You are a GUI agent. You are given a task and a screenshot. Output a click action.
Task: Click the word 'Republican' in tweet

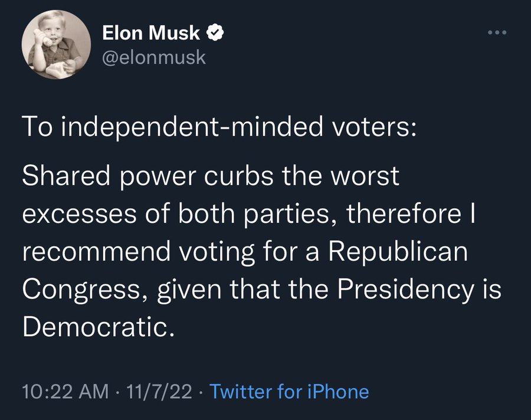398,252
